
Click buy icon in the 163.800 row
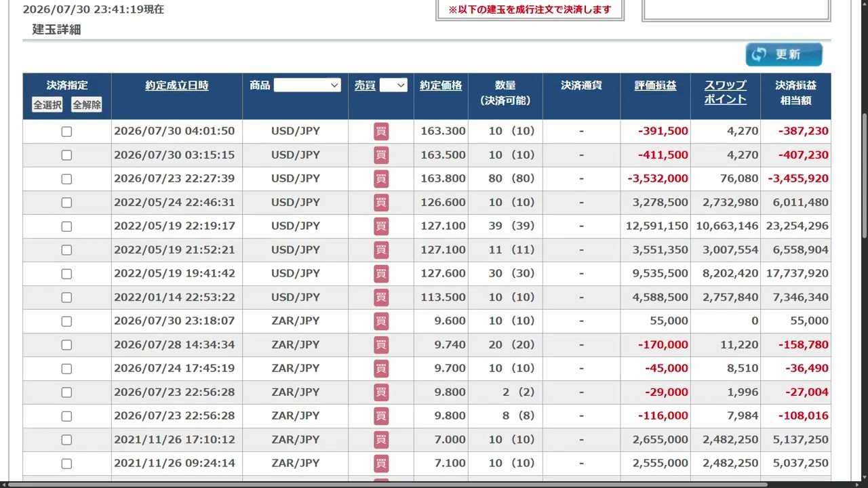pyautogui.click(x=381, y=179)
